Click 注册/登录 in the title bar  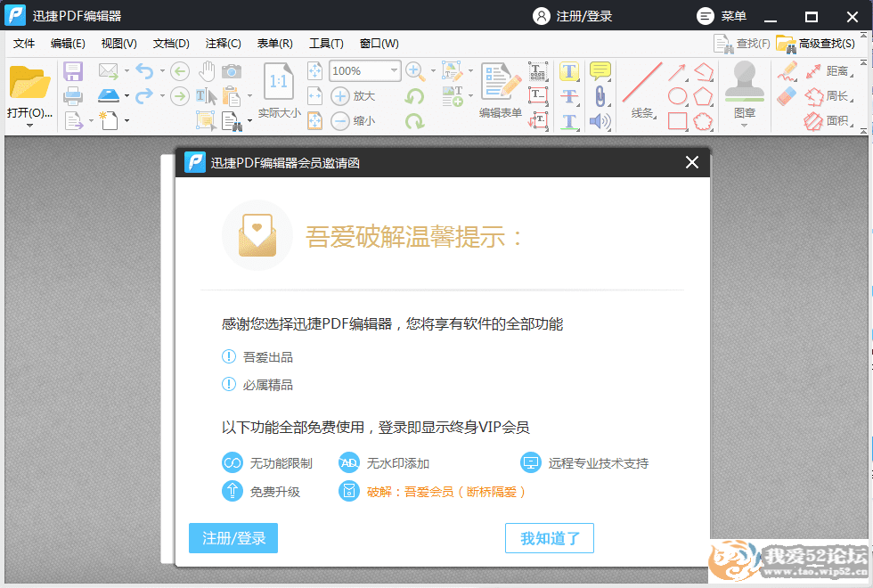coord(573,16)
